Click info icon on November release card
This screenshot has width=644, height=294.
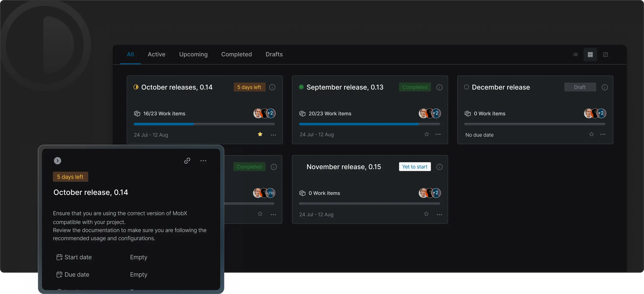[x=439, y=167]
